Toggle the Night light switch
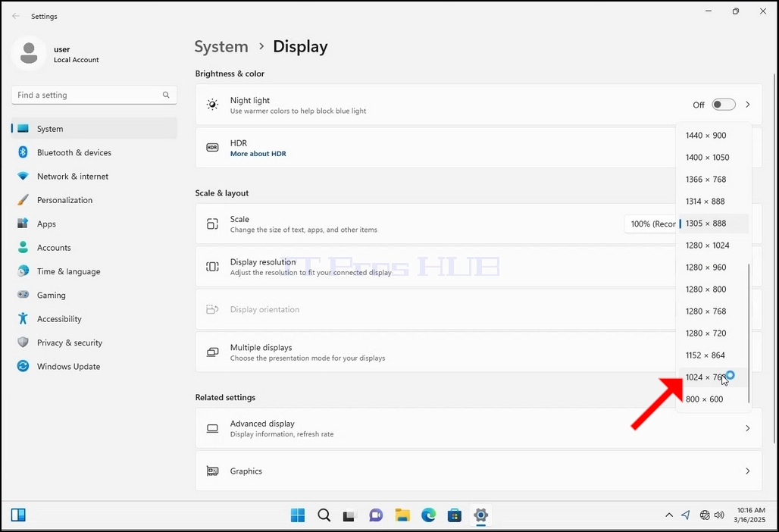 point(724,105)
